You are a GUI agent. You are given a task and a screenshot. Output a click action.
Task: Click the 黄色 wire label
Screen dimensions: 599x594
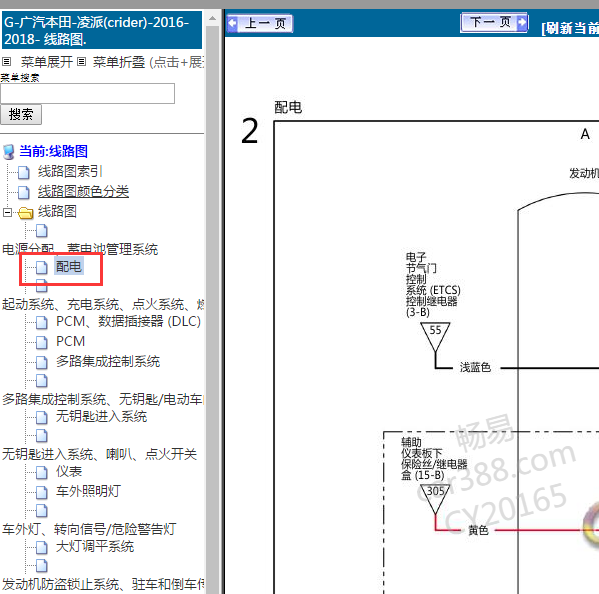click(x=478, y=530)
